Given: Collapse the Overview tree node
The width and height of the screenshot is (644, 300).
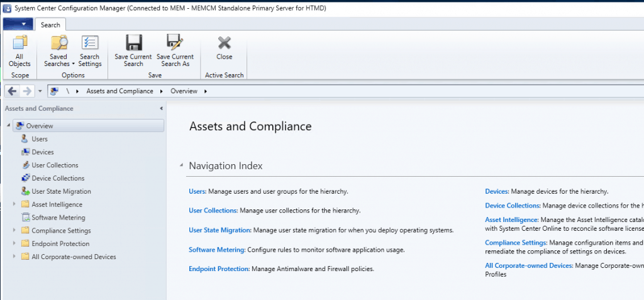Looking at the screenshot, I should (x=9, y=126).
